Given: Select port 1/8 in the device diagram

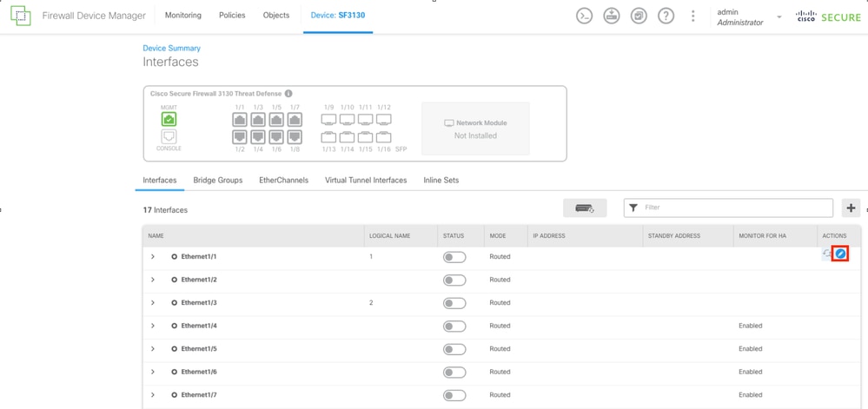Looking at the screenshot, I should 295,136.
